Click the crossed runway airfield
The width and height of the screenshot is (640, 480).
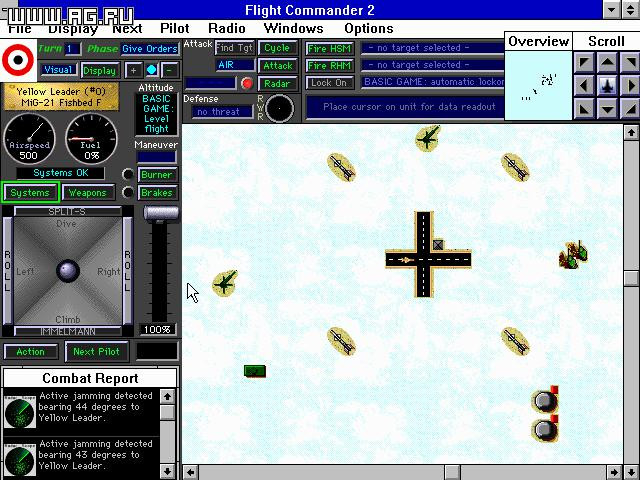(428, 254)
